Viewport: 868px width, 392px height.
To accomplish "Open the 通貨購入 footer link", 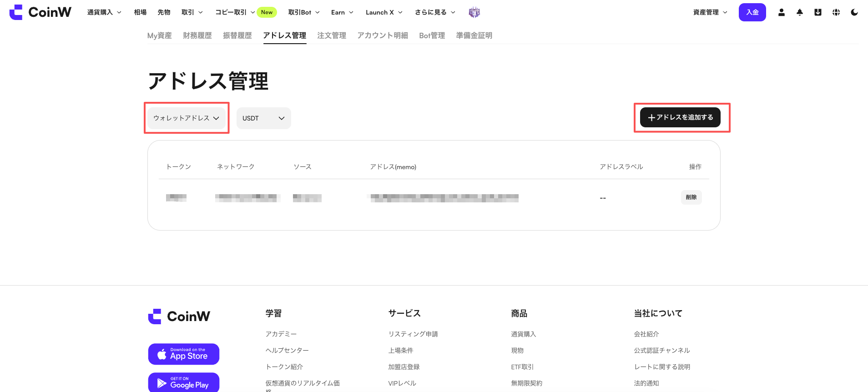I will click(524, 334).
